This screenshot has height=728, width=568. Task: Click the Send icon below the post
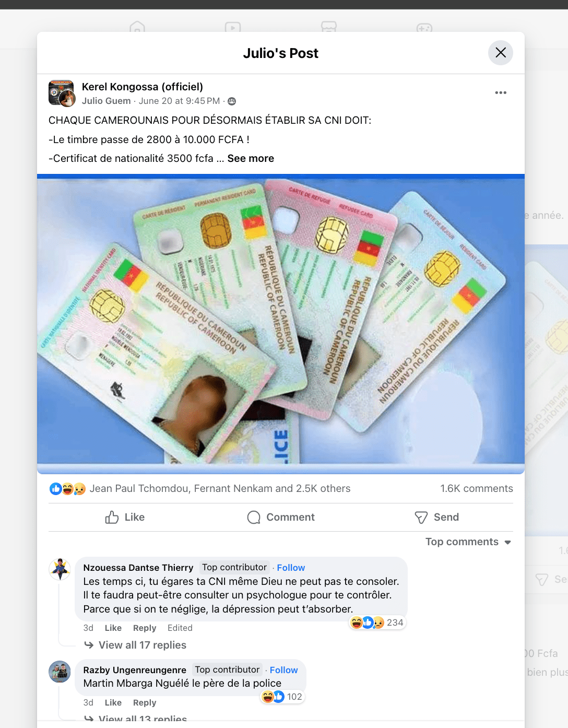click(x=421, y=517)
